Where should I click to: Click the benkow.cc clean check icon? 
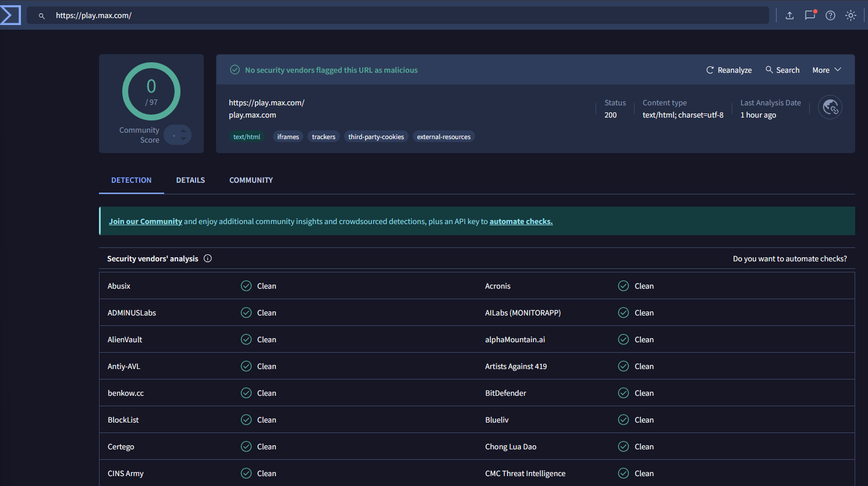(x=246, y=393)
